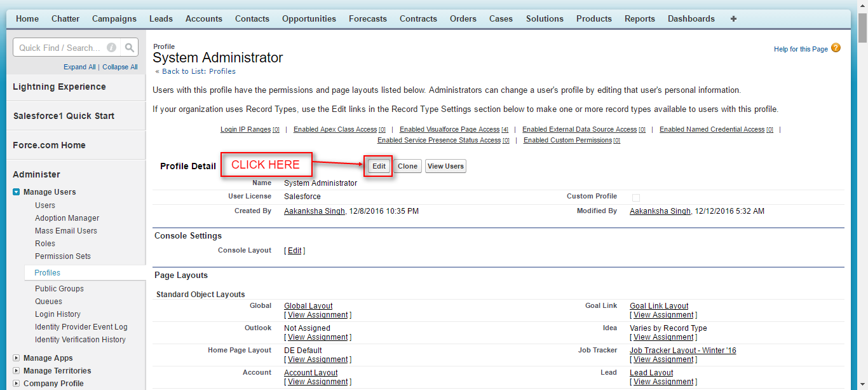868x390 pixels.
Task: Switch to the Dashboards tab
Action: point(691,19)
